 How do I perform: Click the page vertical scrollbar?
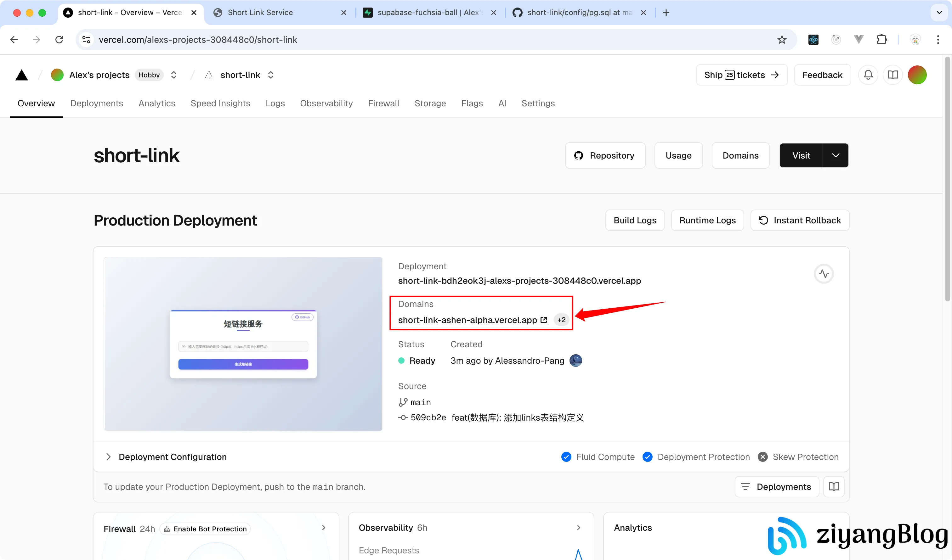(947, 179)
